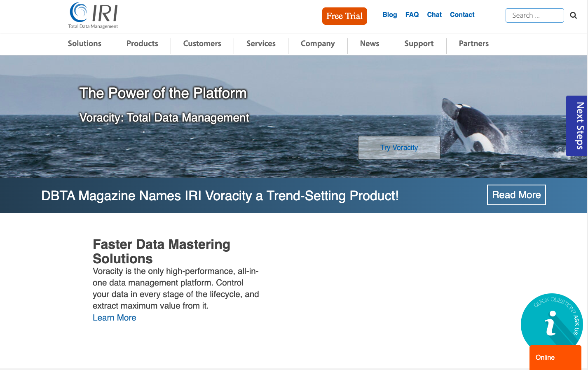Go to the Blog link
Viewport: 588px width, 370px height.
coord(390,15)
